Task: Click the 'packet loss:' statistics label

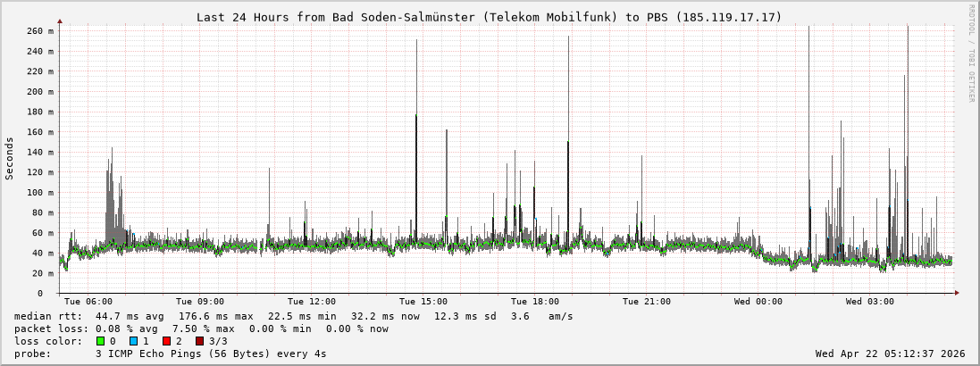Action: tap(52, 329)
